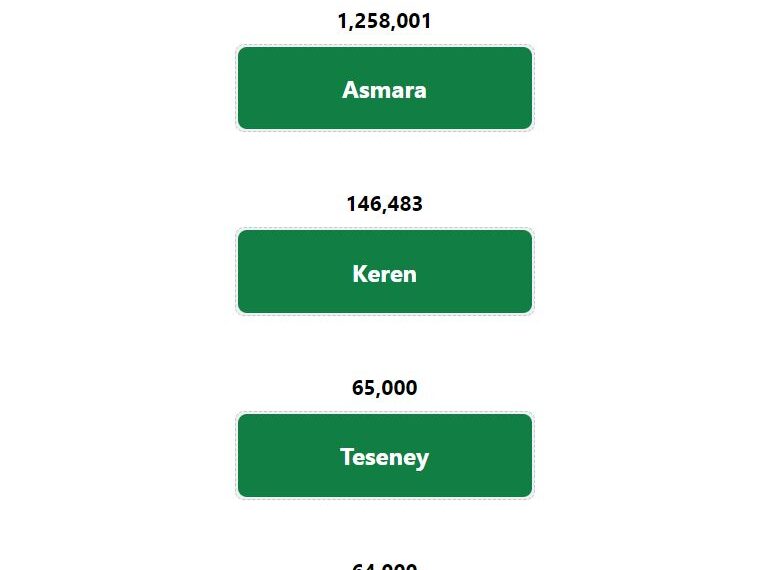Viewport: 769px width, 570px height.
Task: Pick the button under the 146,483 figure
Action: click(x=384, y=271)
